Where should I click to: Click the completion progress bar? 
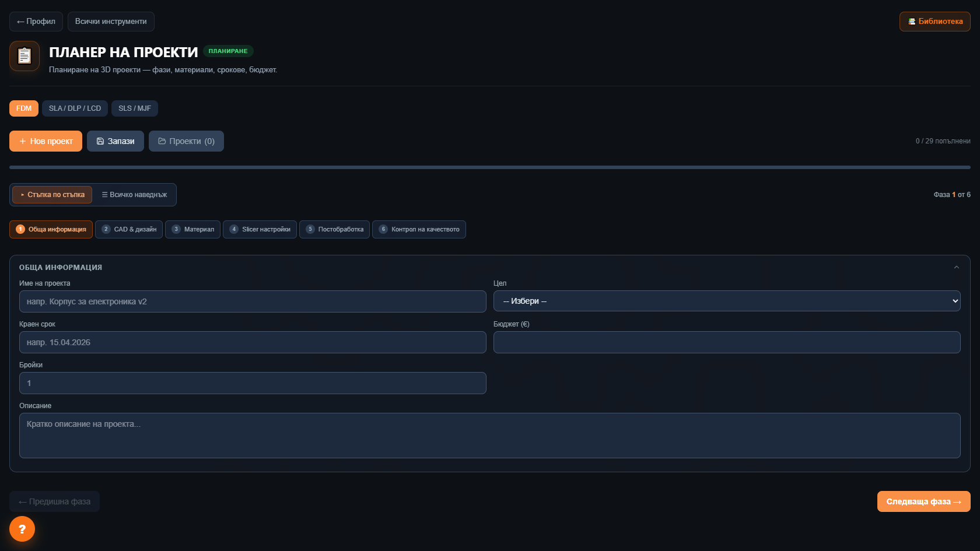490,167
